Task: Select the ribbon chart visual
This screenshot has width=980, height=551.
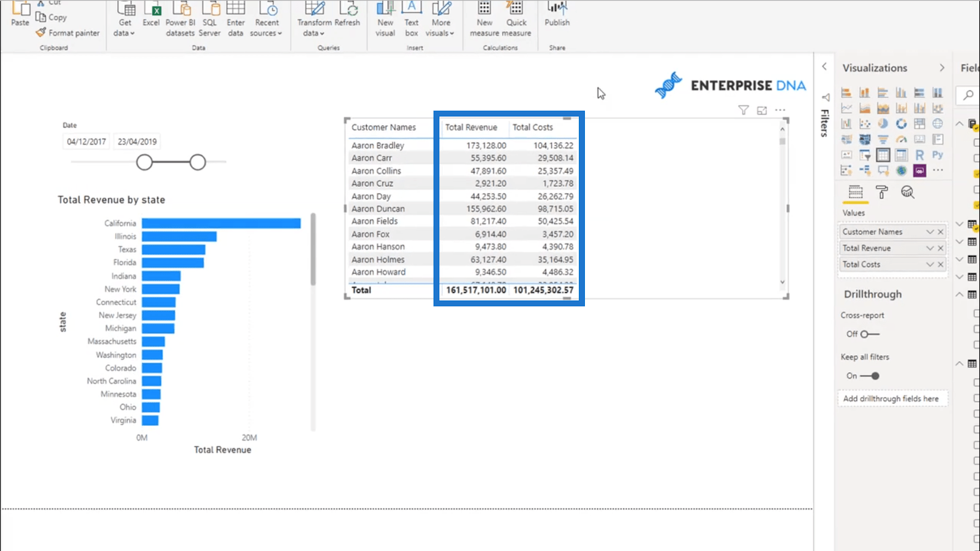Action: coord(938,108)
